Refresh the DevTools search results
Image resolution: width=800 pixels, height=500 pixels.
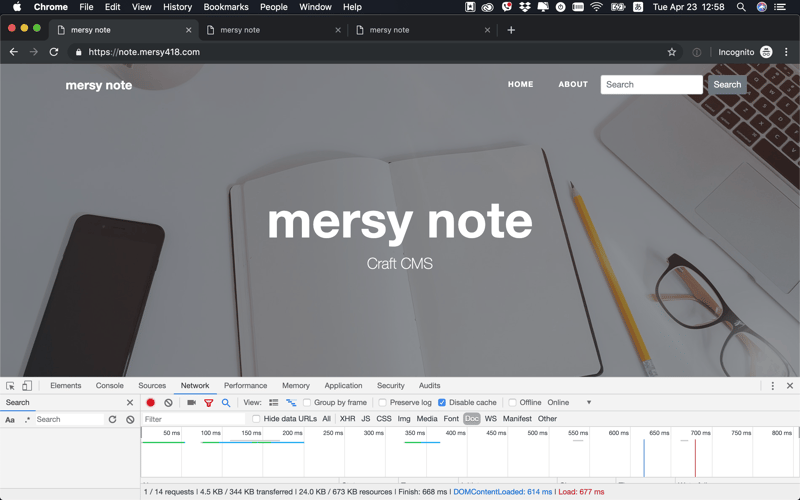[x=112, y=420]
